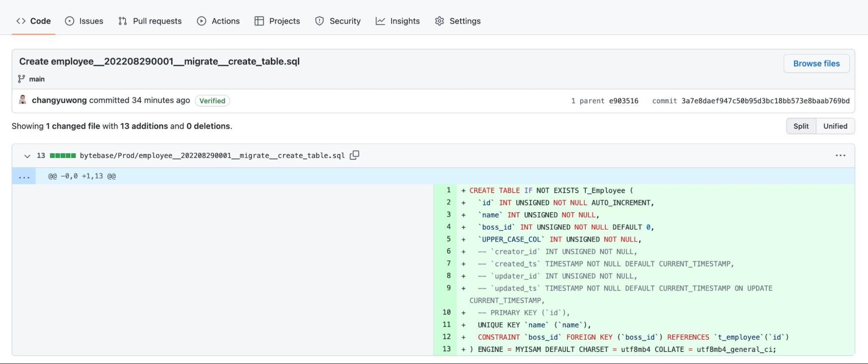Screen dimensions: 868x364
Task: Click line number 12 in the diff
Action: 446,337
